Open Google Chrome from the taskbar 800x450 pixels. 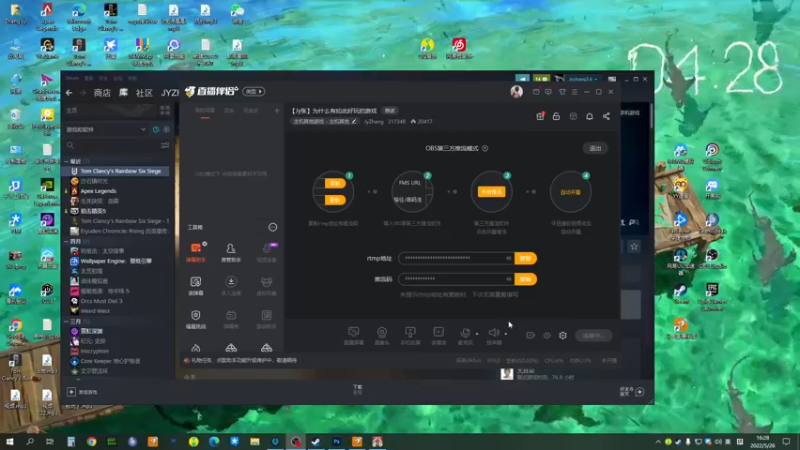click(91, 441)
